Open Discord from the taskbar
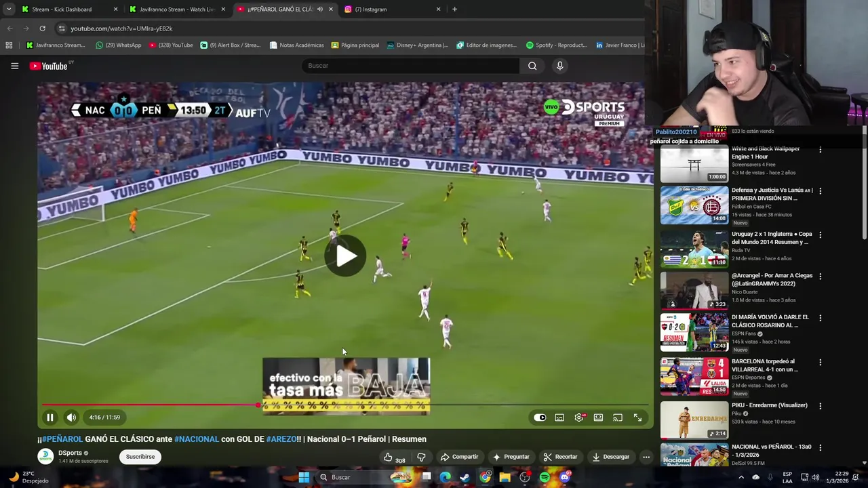The image size is (868, 488). pos(565,477)
